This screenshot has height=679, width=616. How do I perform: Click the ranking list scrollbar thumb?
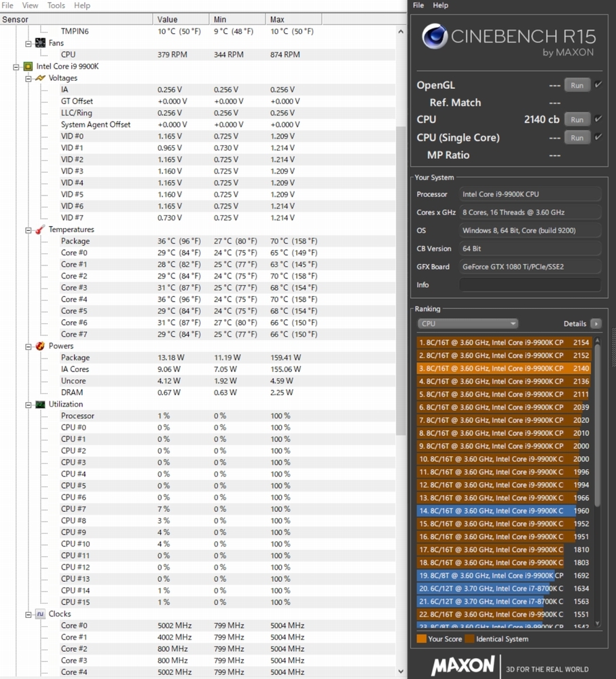pos(598,426)
